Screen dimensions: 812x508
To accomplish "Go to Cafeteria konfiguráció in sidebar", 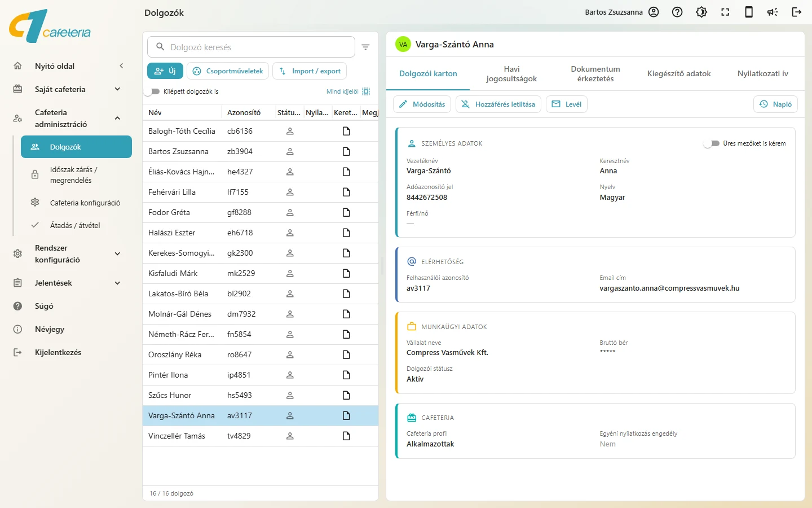I will tap(76, 203).
